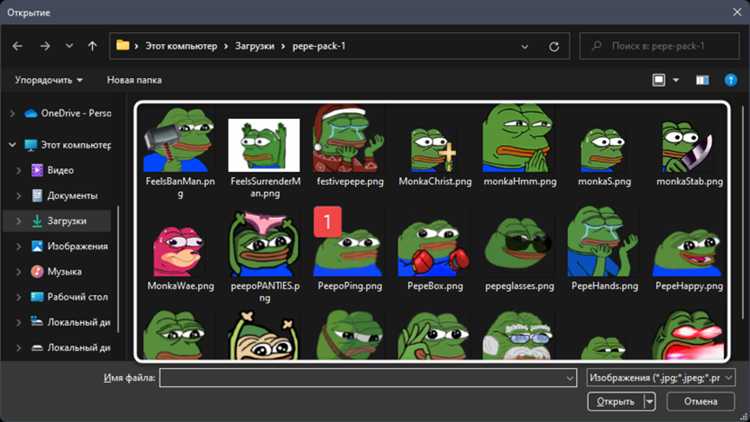Click the forward navigation arrow
The width and height of the screenshot is (750, 422).
pyautogui.click(x=45, y=46)
